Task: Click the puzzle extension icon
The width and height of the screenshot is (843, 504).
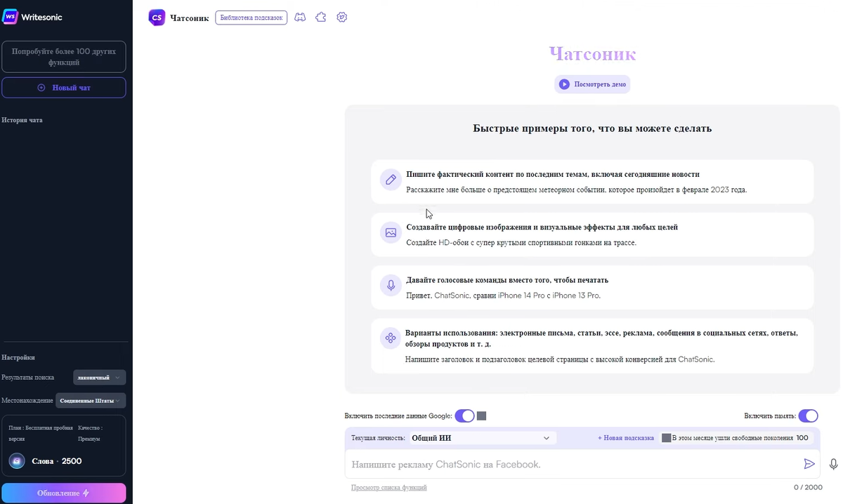Action: (321, 17)
